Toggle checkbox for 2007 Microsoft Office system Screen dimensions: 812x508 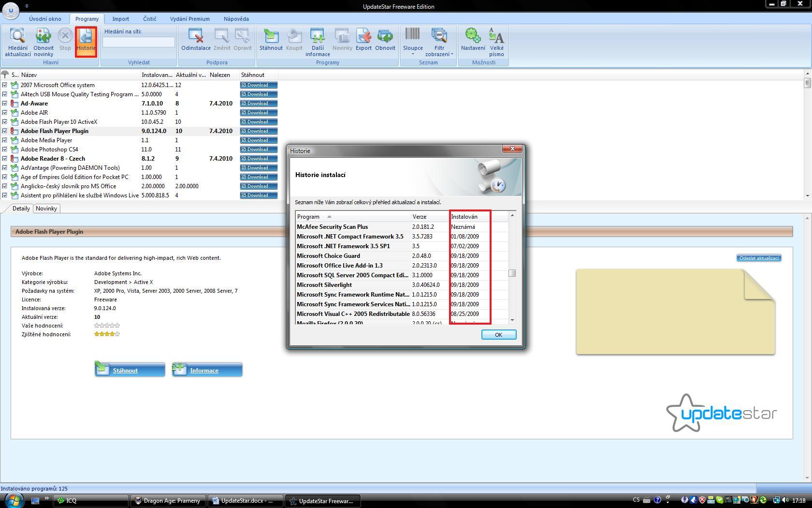[x=5, y=85]
